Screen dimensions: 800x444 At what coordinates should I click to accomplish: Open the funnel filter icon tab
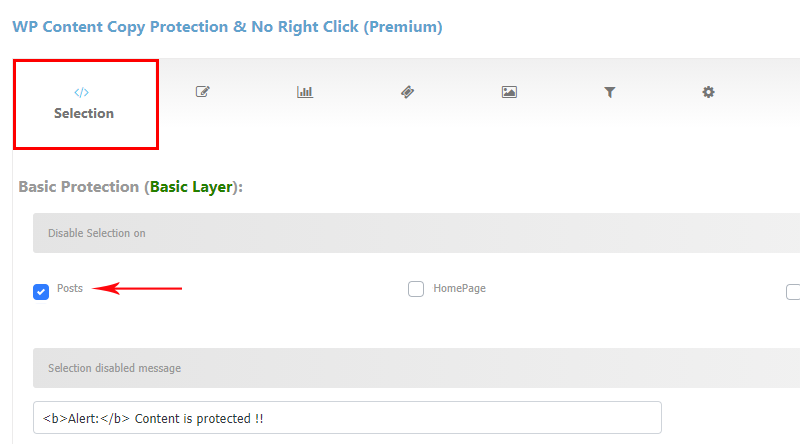610,92
